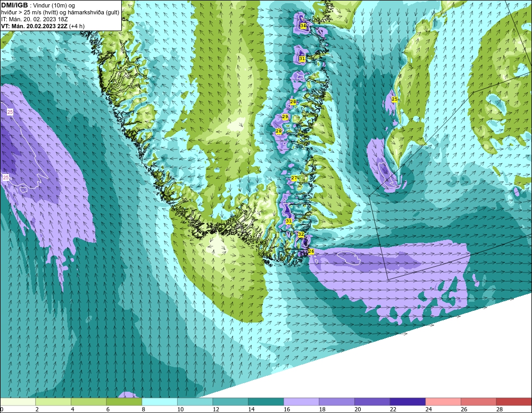Select the title line 'DMI/IGB : Vindur (10m) og'
Image resolution: width=532 pixels, height=413 pixels.
[x=38, y=5]
